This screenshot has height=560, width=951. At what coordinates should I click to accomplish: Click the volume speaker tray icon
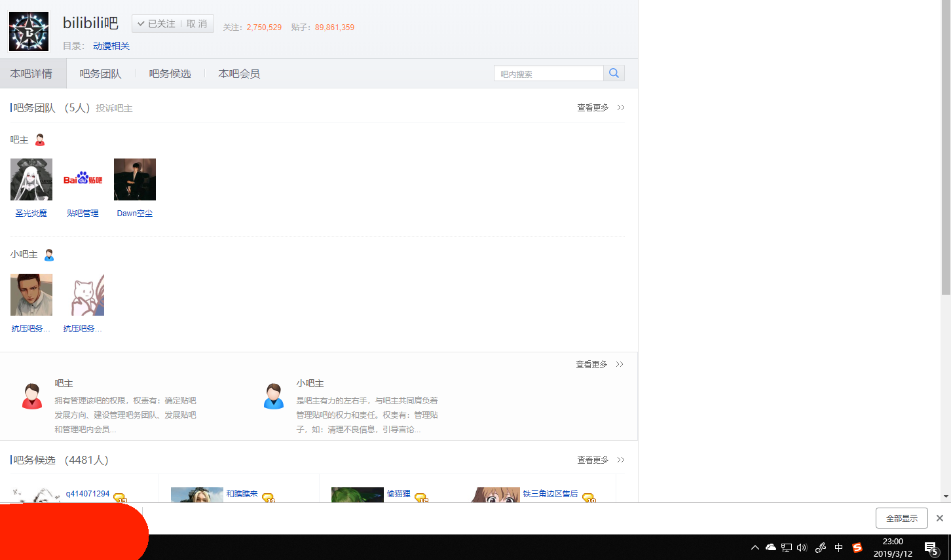802,548
